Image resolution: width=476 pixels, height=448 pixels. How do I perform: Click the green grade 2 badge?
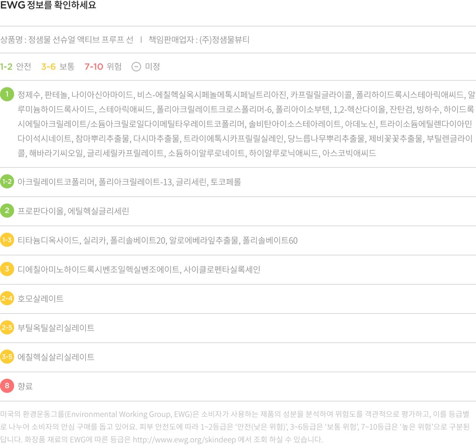7,211
